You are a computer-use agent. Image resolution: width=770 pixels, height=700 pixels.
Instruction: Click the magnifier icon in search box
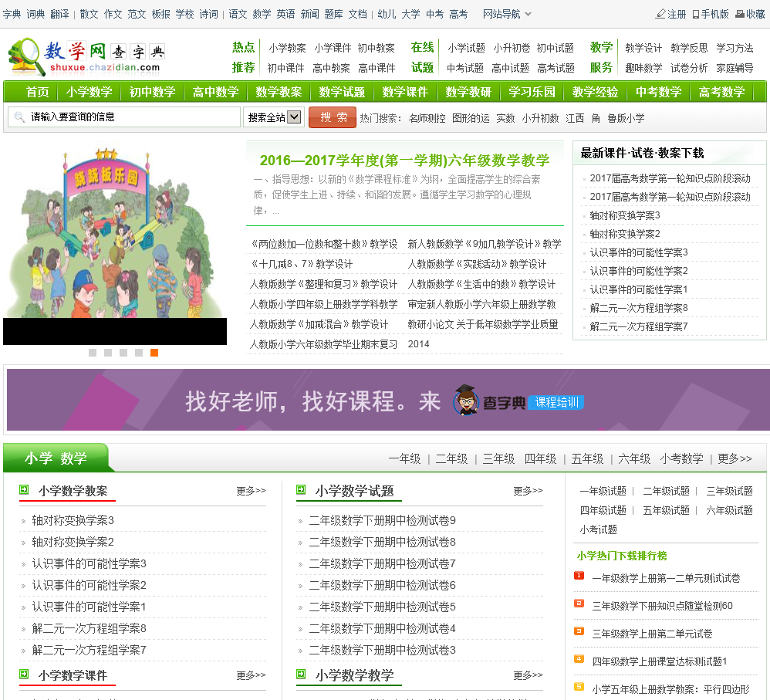pos(19,117)
